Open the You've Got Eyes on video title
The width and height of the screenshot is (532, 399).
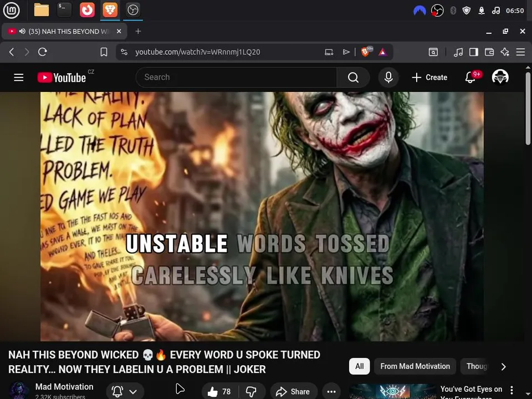coord(471,392)
